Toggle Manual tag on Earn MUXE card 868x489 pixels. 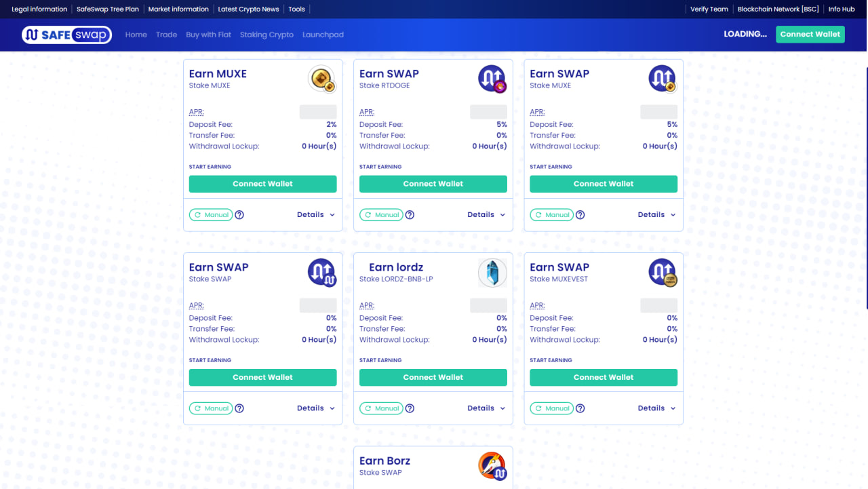pos(211,215)
